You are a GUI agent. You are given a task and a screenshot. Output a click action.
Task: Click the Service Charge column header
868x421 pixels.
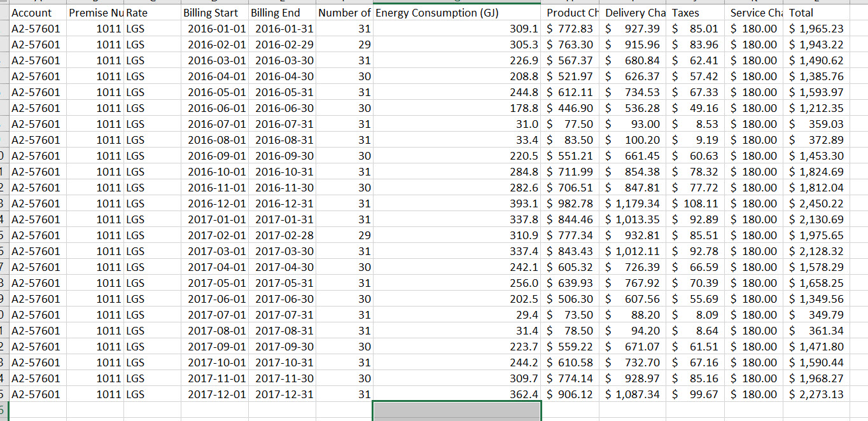(753, 13)
